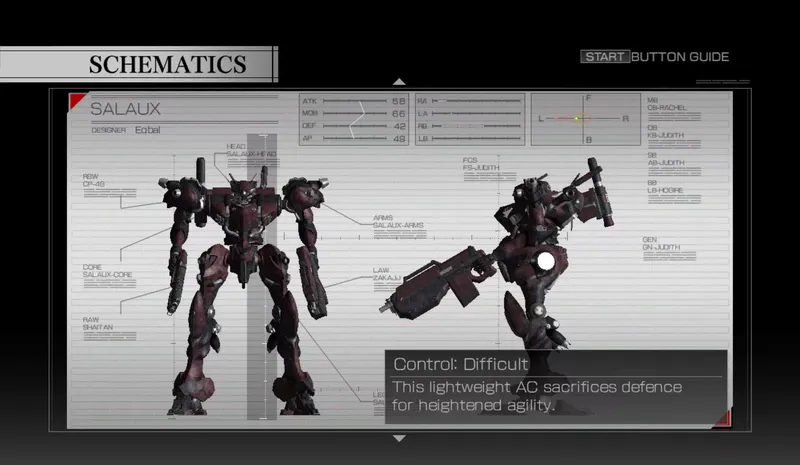Click the ATK stat bar
800x465 pixels.
(355, 101)
